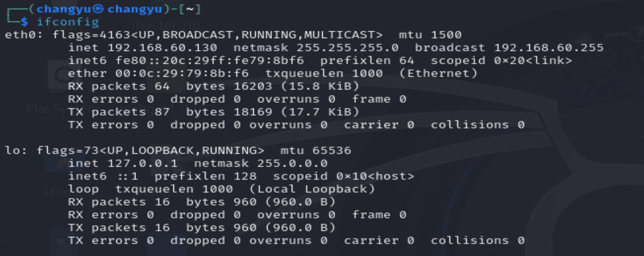Click the lo loopback interface name
This screenshot has width=644, height=256.
tap(13, 150)
